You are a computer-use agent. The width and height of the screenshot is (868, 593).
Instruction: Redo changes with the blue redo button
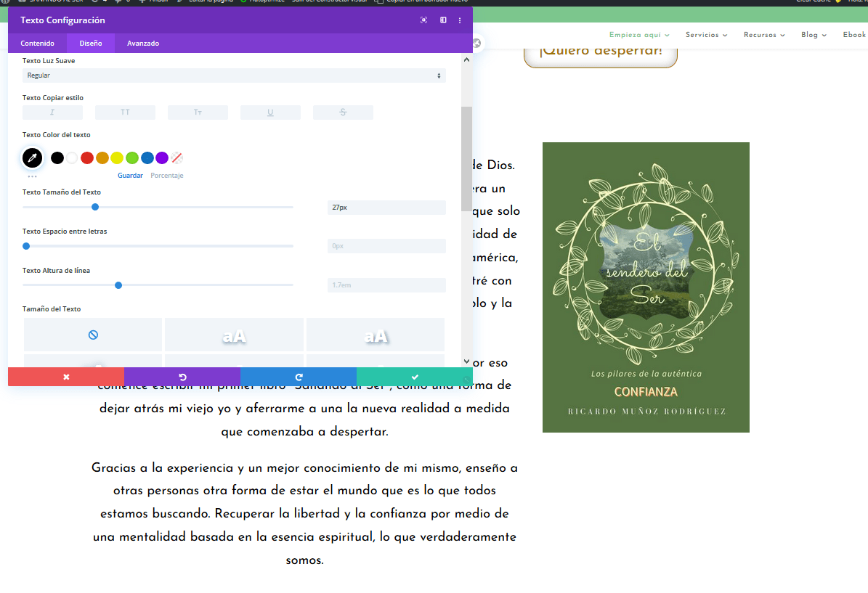[x=299, y=377]
